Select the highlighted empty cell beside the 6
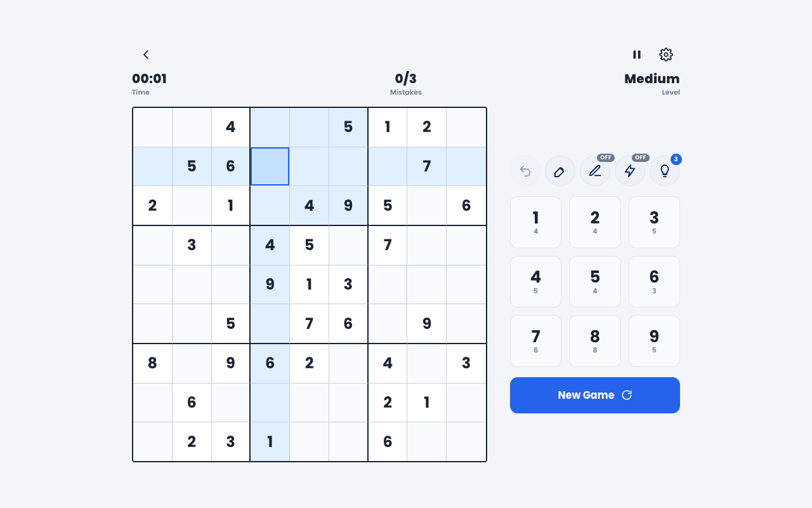This screenshot has height=508, width=812. [270, 166]
